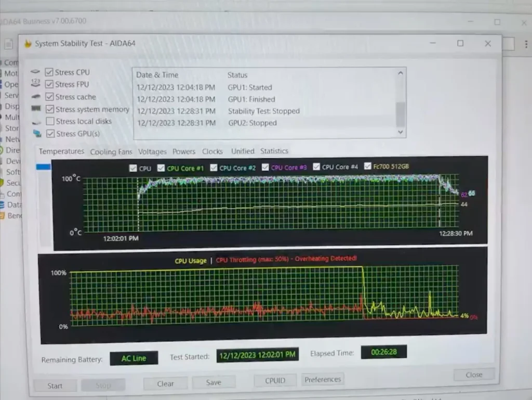Disable the Stress FPU checkbox

[x=49, y=84]
